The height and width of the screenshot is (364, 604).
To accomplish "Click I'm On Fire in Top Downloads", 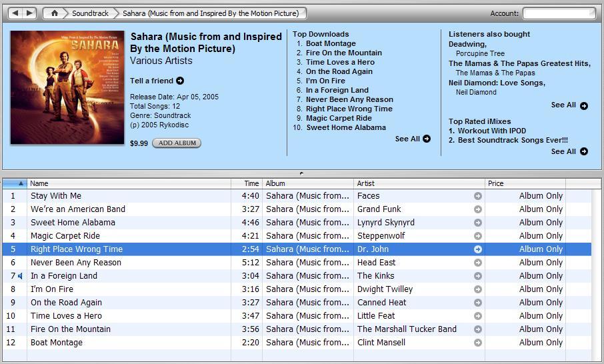I will click(x=325, y=81).
